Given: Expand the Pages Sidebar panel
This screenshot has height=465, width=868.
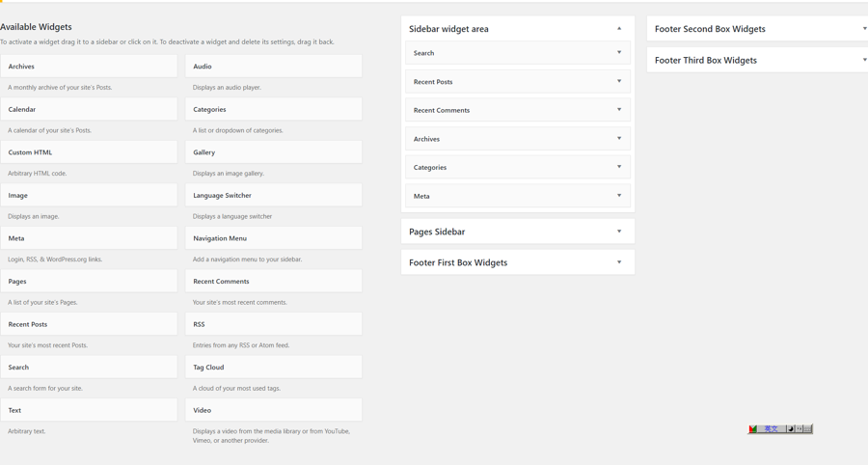Looking at the screenshot, I should (x=619, y=232).
